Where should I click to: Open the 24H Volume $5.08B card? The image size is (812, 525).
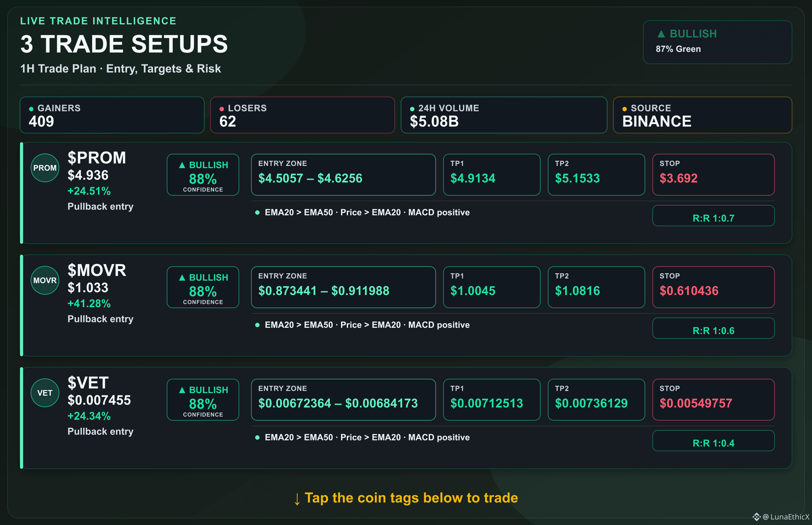point(504,115)
